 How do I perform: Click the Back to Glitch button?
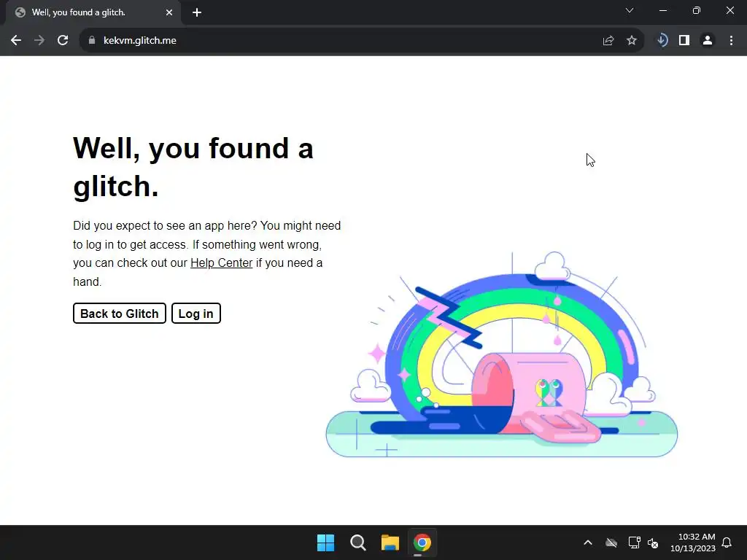120,314
